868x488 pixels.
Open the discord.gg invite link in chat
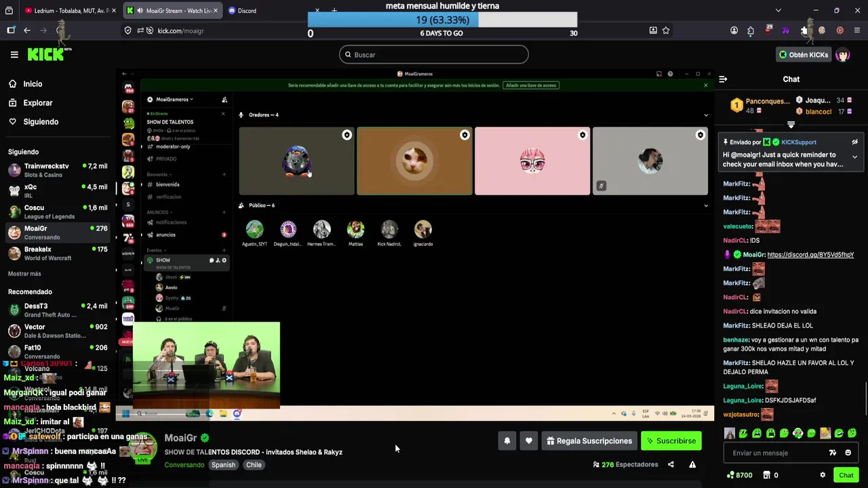coord(810,255)
